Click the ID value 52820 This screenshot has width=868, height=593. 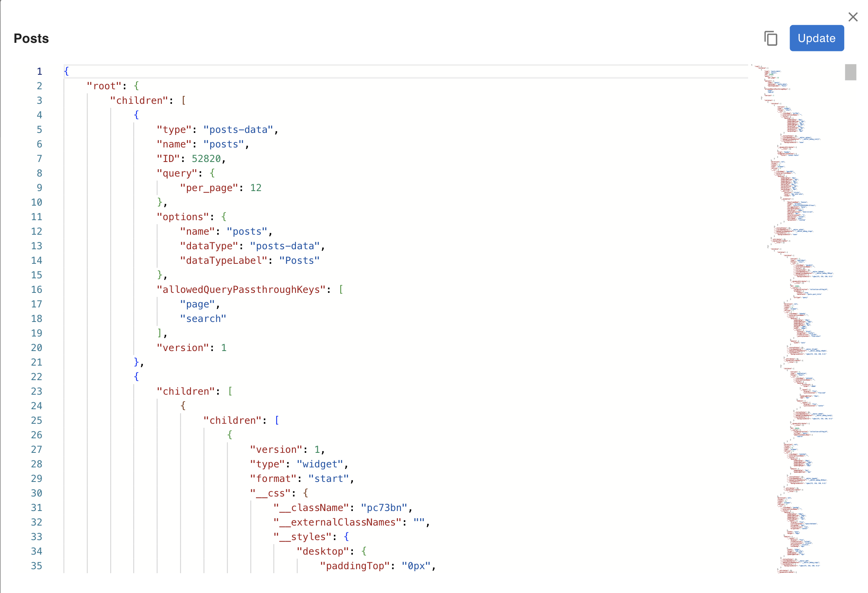(x=206, y=159)
